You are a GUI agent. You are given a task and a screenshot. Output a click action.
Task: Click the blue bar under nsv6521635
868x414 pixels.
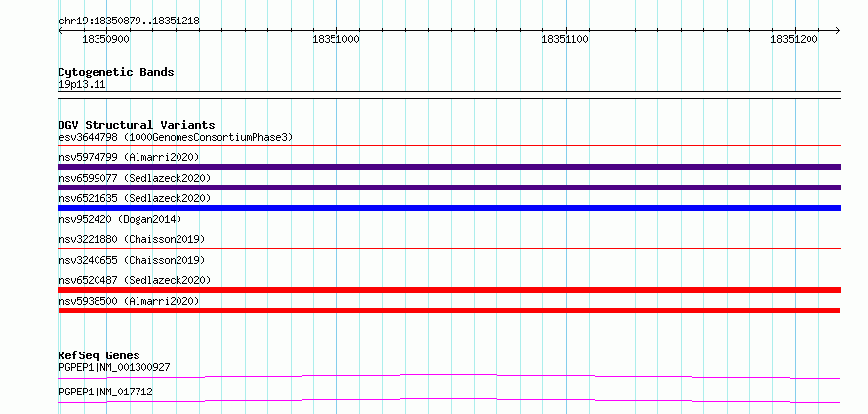(x=449, y=208)
